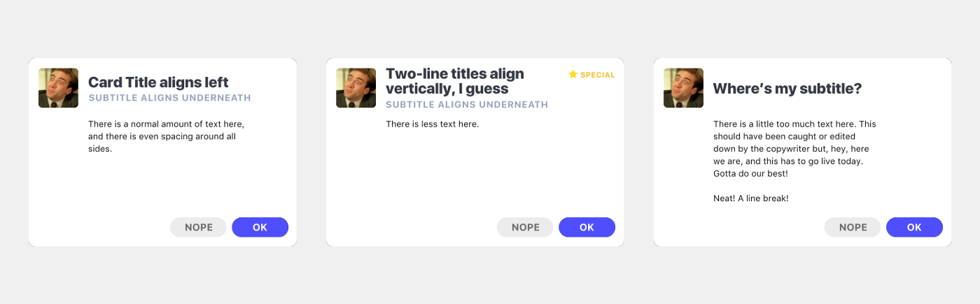Select the avatar in the 'Two-line titles' card
This screenshot has height=304, width=980.
point(356,88)
